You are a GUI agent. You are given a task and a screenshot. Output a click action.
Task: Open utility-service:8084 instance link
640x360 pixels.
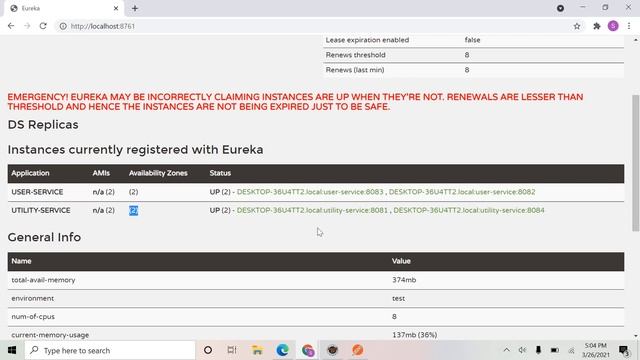tap(469, 210)
